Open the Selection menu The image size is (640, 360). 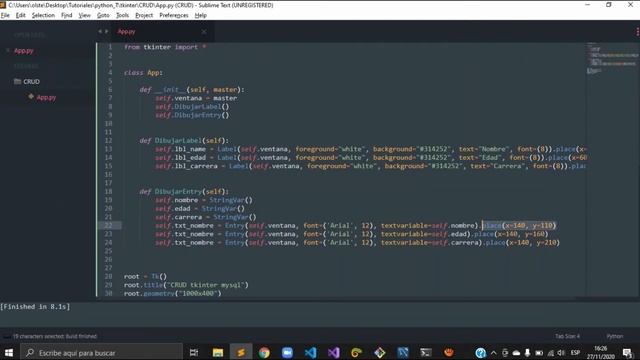click(x=43, y=15)
